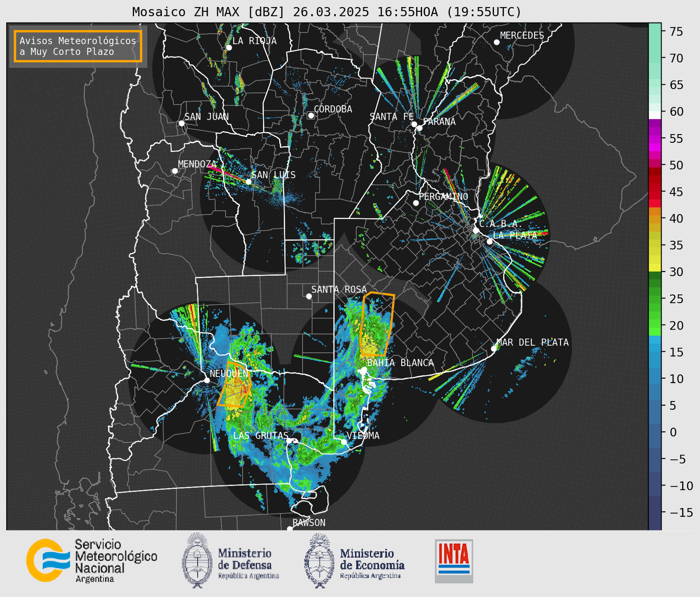Select the MENDOZA city marker
Image resolution: width=700 pixels, height=597 pixels.
(x=175, y=171)
